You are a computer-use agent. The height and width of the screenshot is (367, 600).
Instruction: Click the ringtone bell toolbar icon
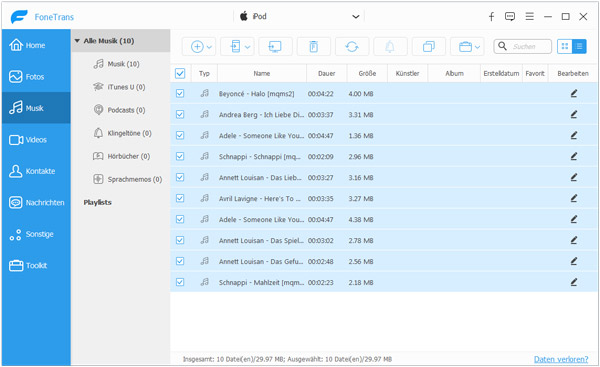(x=390, y=47)
